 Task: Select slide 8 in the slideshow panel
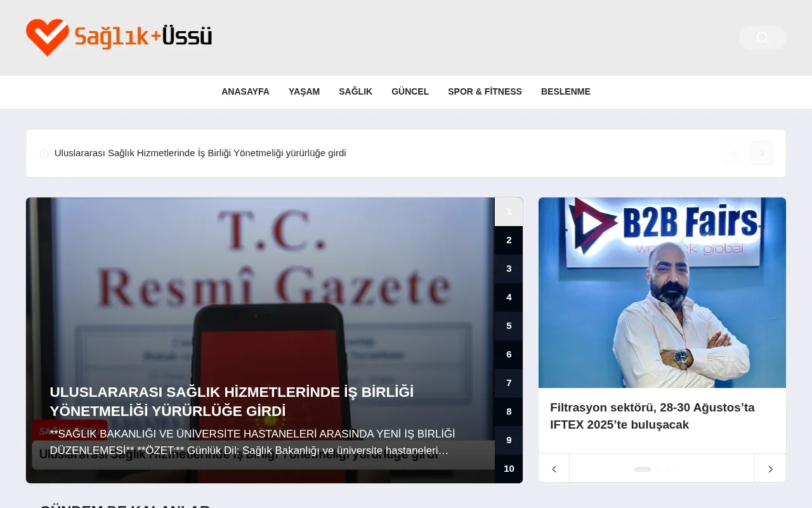coord(509,411)
